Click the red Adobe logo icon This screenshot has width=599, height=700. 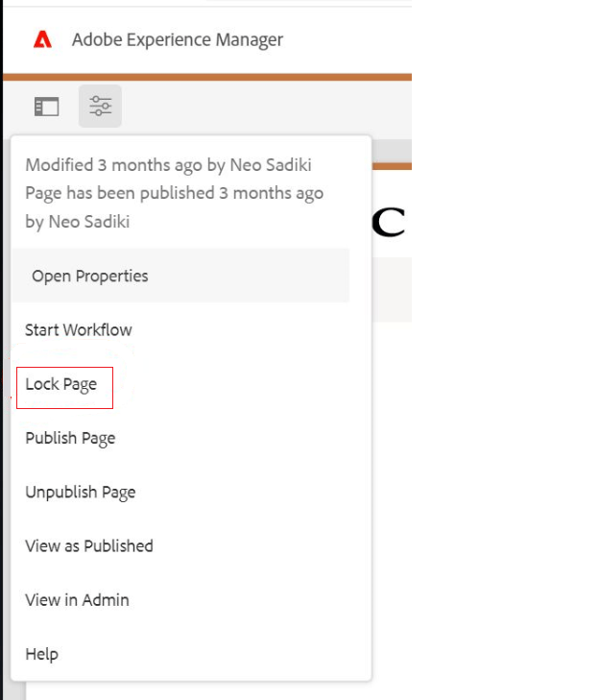coord(42,40)
